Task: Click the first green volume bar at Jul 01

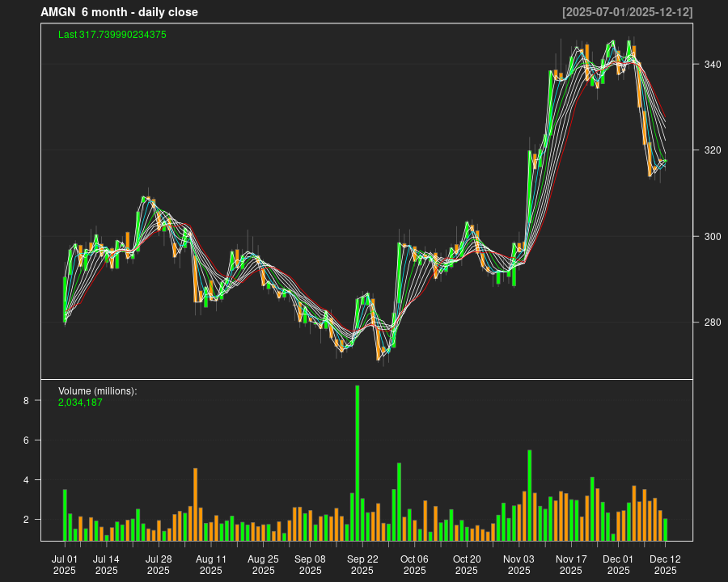Action: tap(65, 514)
